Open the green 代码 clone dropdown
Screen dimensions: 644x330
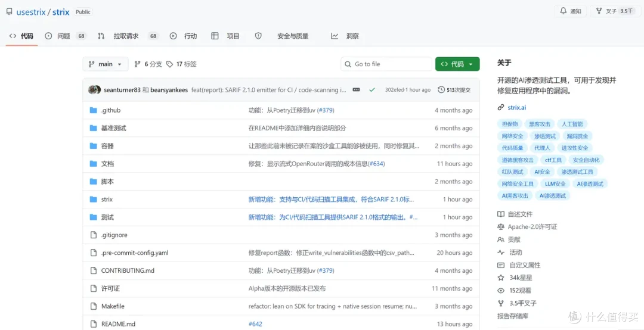click(x=457, y=64)
